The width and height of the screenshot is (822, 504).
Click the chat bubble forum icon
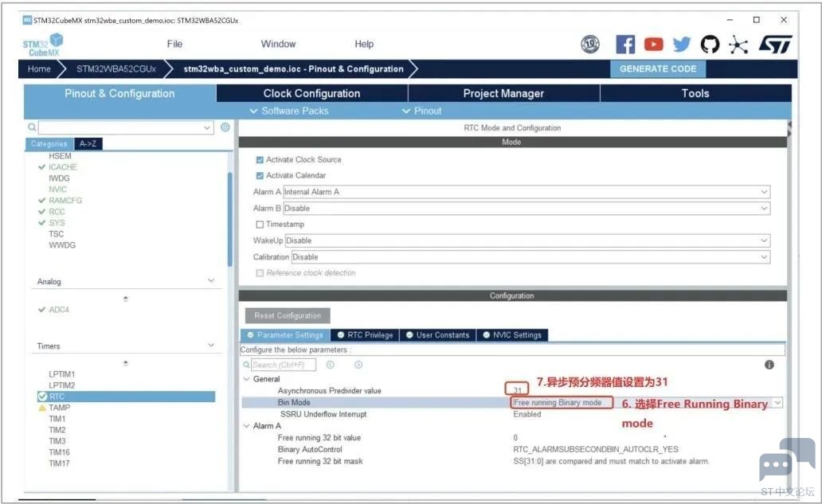point(787,459)
